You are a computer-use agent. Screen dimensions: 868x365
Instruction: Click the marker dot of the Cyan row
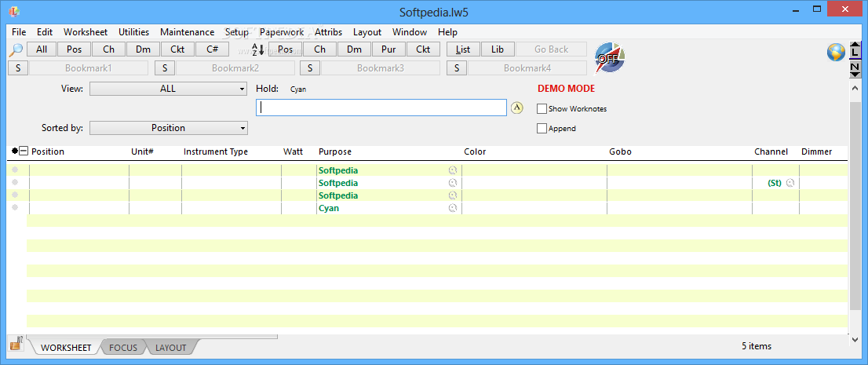[15, 207]
